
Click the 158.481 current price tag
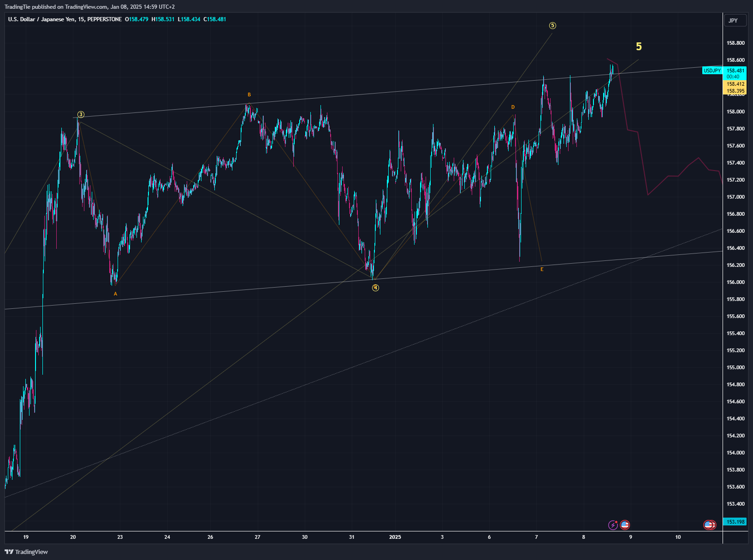pos(735,71)
